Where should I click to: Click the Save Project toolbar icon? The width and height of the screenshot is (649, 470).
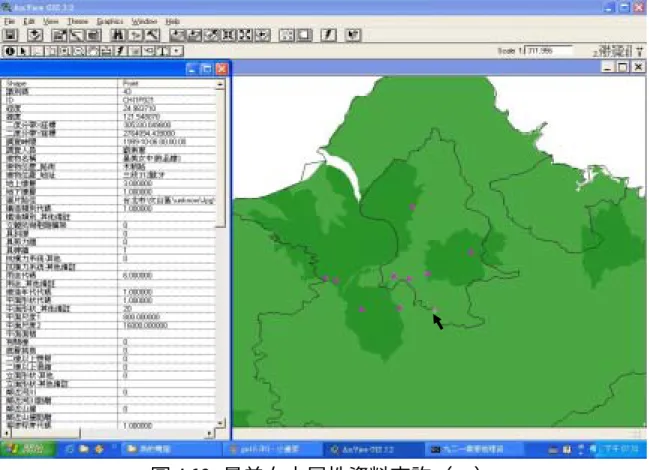point(10,35)
